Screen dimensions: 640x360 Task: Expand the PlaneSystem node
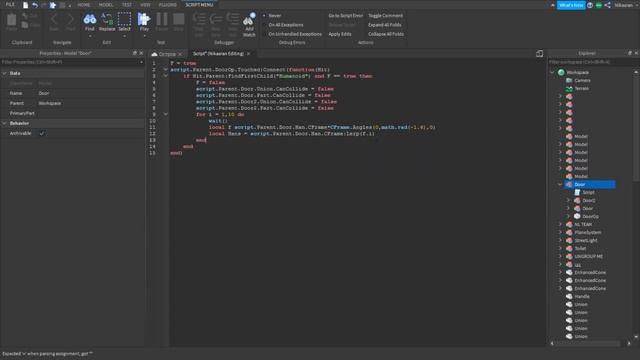(x=560, y=232)
